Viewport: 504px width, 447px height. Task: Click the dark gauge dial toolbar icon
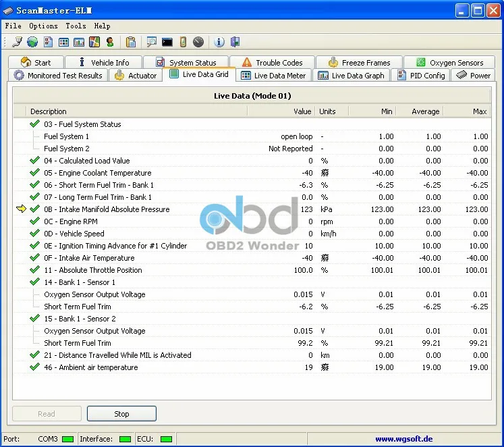pyautogui.click(x=198, y=42)
